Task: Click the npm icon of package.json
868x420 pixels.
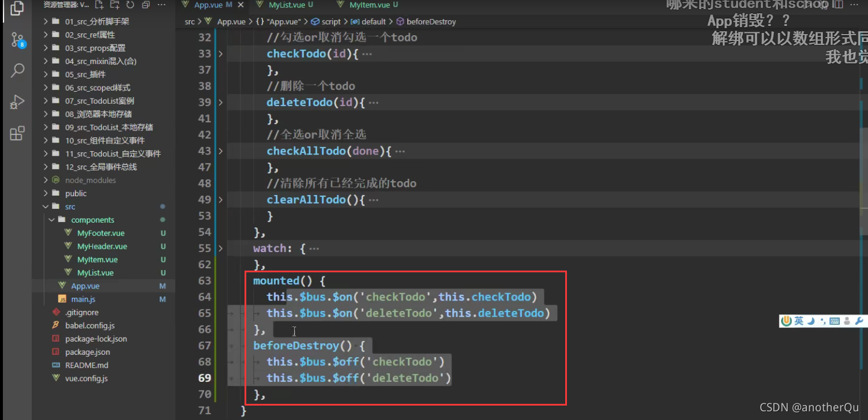Action: (x=56, y=352)
